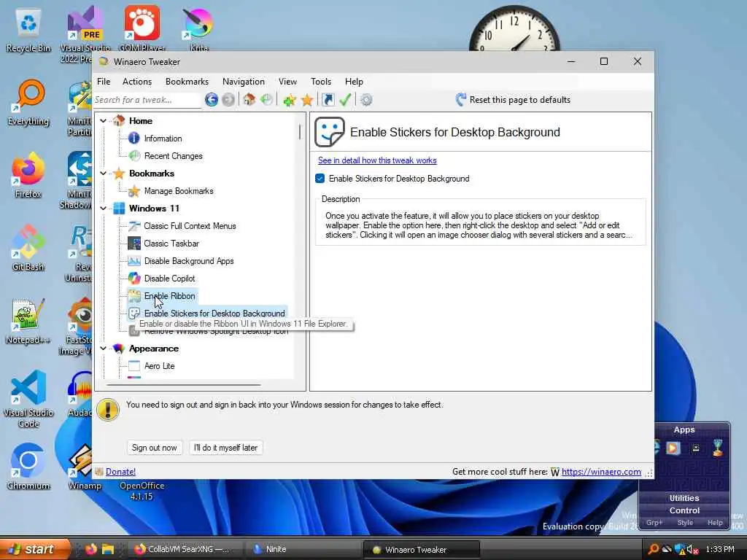The height and width of the screenshot is (560, 747).
Task: Click the Control section in Apps widget
Action: click(684, 510)
